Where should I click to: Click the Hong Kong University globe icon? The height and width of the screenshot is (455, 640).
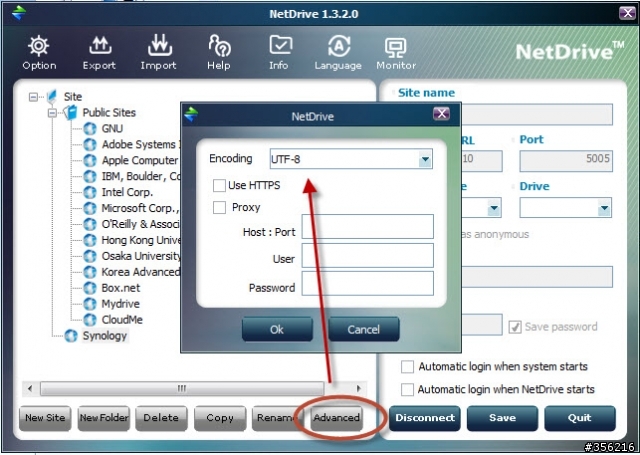[x=90, y=240]
